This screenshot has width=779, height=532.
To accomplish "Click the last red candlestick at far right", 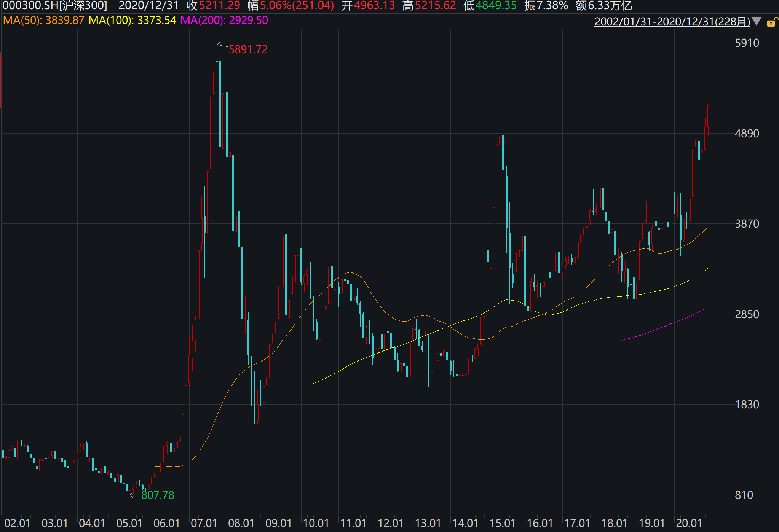I will pos(708,116).
